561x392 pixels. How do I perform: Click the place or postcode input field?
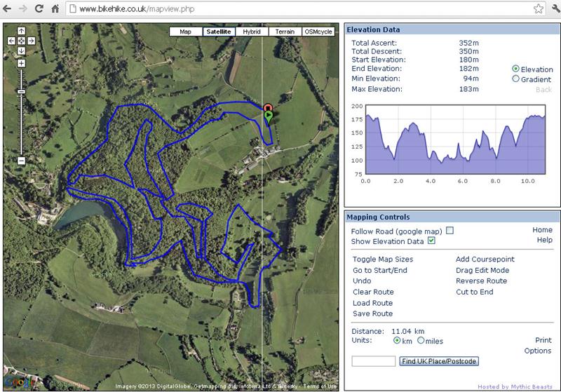(373, 361)
